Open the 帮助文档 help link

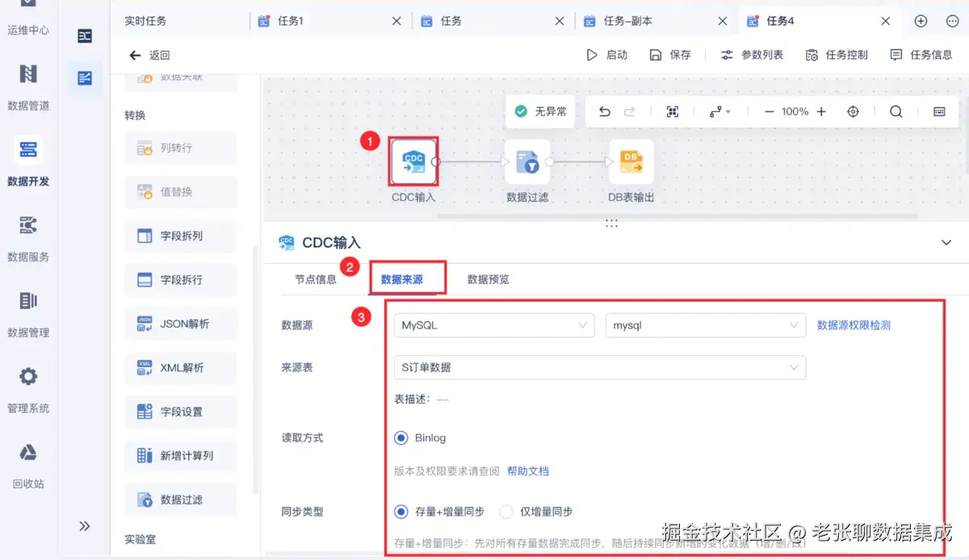[x=528, y=470]
